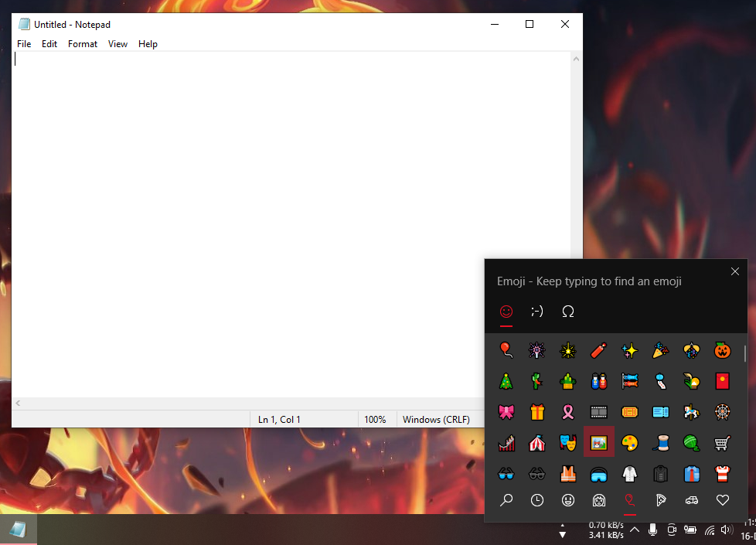Image resolution: width=756 pixels, height=545 pixels.
Task: Show hidden system tray icons chevron
Action: pyautogui.click(x=634, y=530)
